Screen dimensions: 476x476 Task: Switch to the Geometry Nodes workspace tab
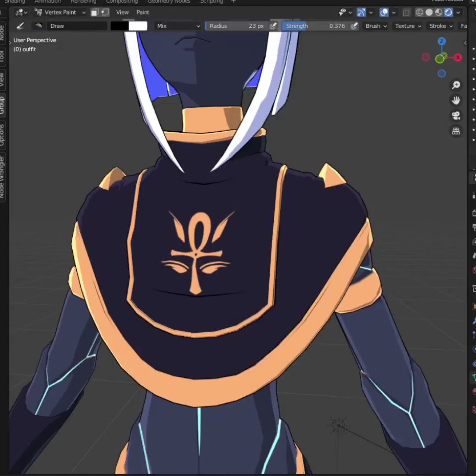[x=169, y=2]
